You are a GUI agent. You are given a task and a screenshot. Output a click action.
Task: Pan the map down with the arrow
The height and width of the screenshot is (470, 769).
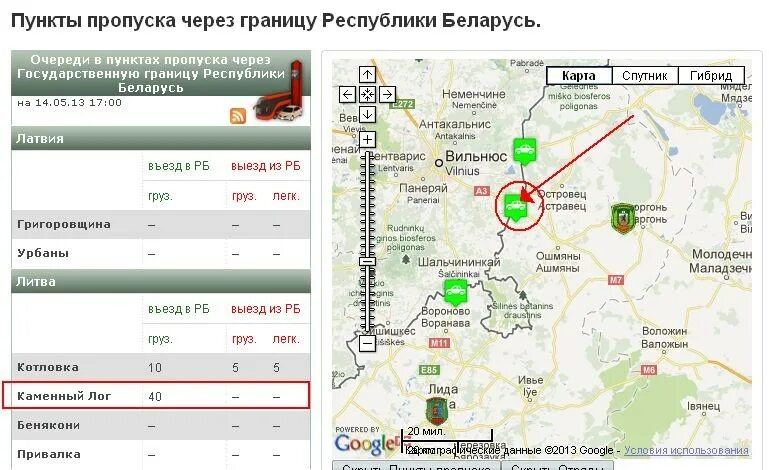(x=367, y=114)
